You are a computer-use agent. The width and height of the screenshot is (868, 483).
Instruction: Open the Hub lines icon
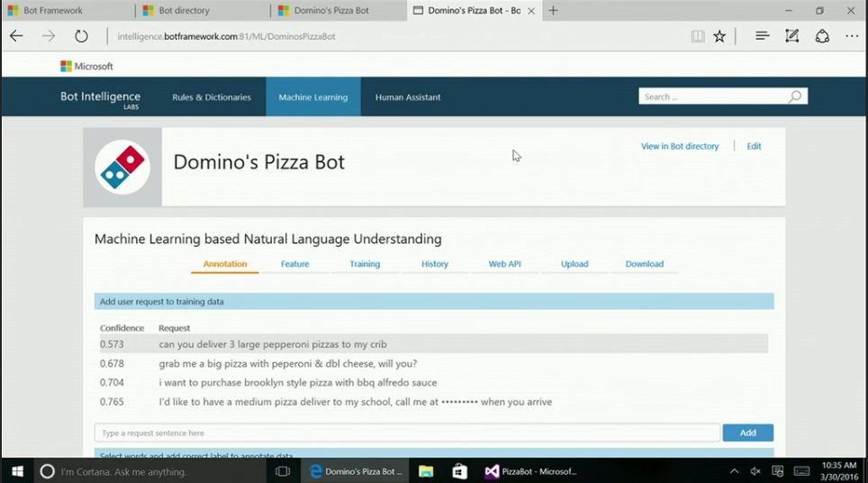[x=763, y=36]
